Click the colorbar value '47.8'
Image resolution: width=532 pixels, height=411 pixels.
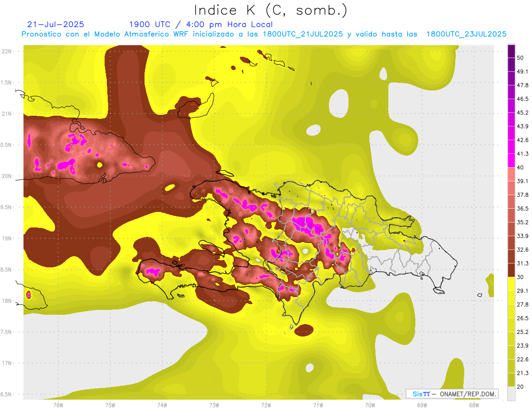click(522, 85)
